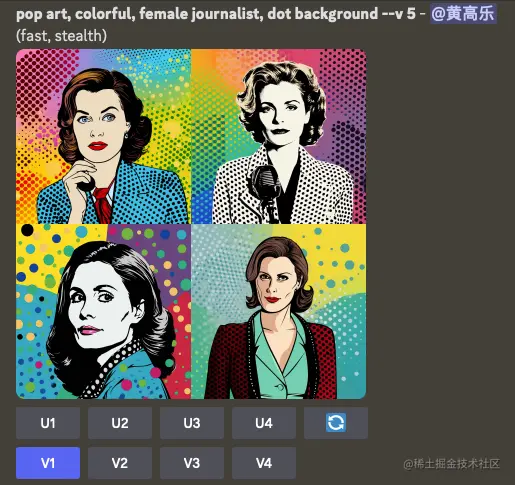Open the @黄高乐 user mention
Image resolution: width=515 pixels, height=485 pixels.
463,14
